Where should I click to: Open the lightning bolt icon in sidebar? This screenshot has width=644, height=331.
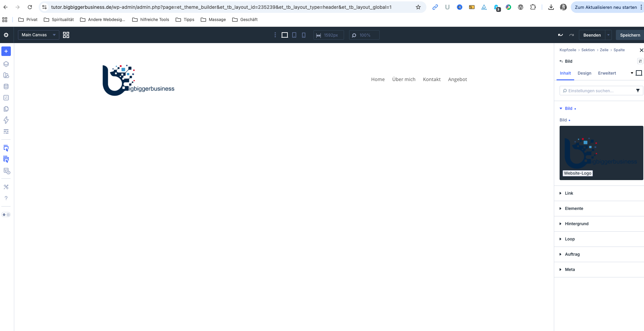[6, 120]
